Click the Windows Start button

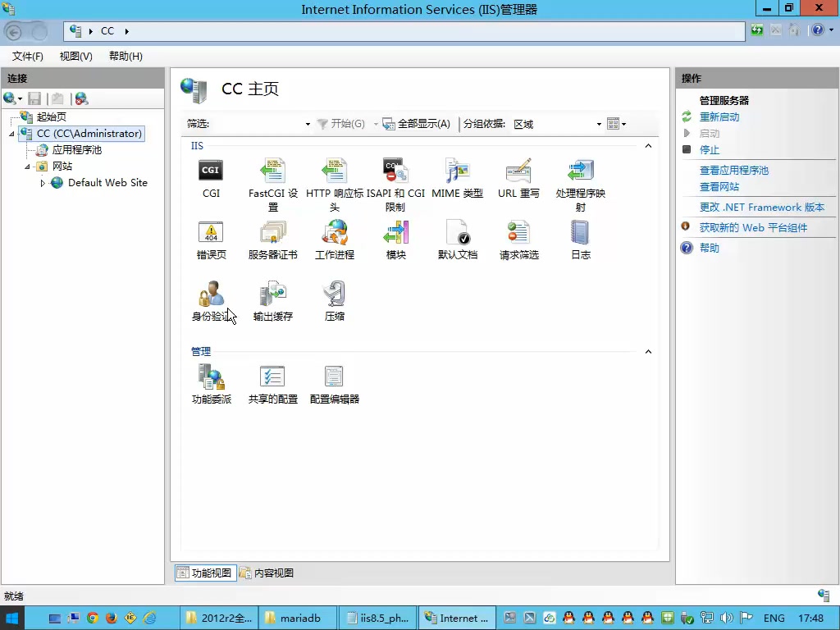(x=11, y=619)
